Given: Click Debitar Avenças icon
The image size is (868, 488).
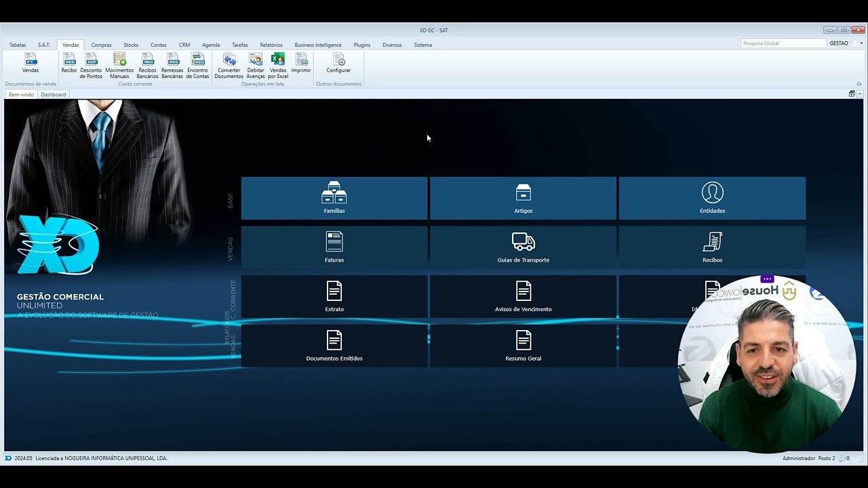Looking at the screenshot, I should tap(256, 66).
